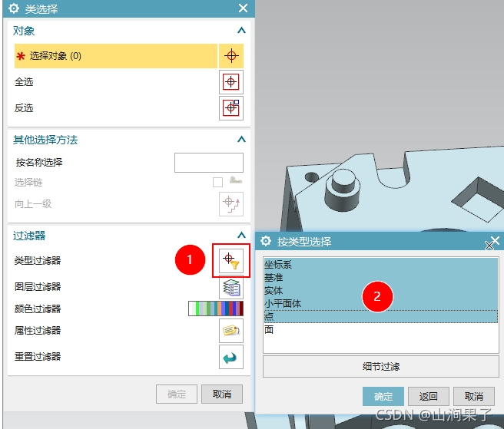Image resolution: width=504 pixels, height=429 pixels.
Task: Toggle the 选择链 checkbox
Action: pyautogui.click(x=217, y=182)
